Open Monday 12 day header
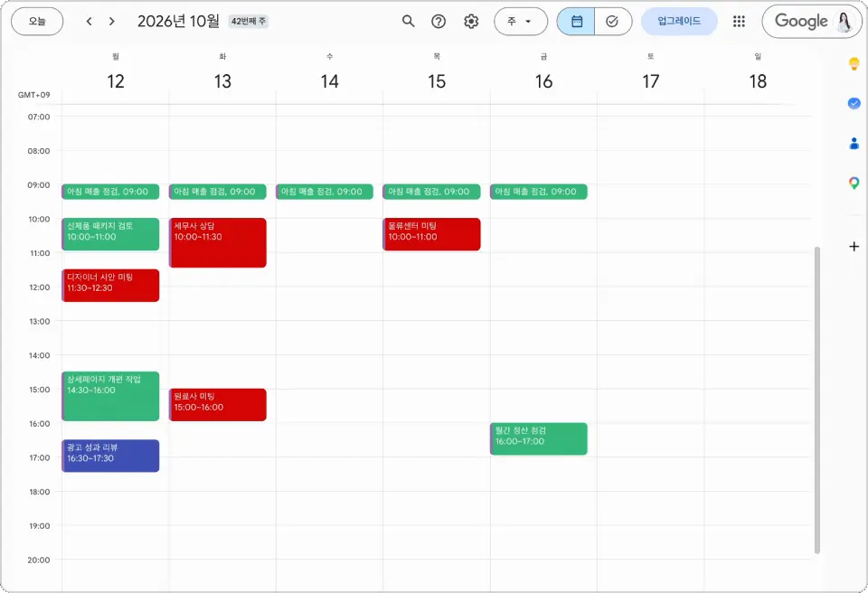Image resolution: width=868 pixels, height=593 pixels. click(x=116, y=81)
